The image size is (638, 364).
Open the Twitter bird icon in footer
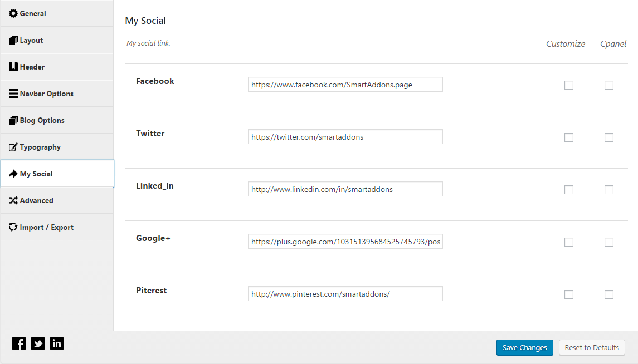click(x=38, y=343)
